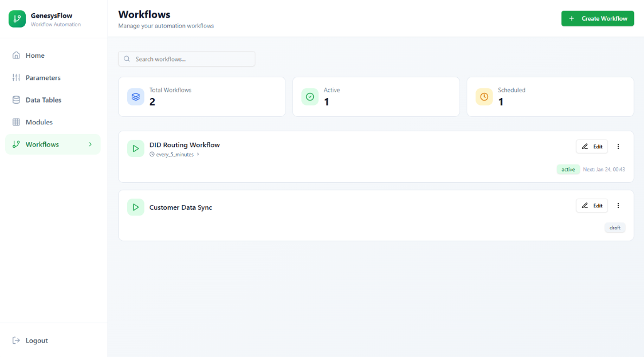Image resolution: width=644 pixels, height=357 pixels.
Task: Edit the DID Routing Workflow
Action: pos(592,146)
